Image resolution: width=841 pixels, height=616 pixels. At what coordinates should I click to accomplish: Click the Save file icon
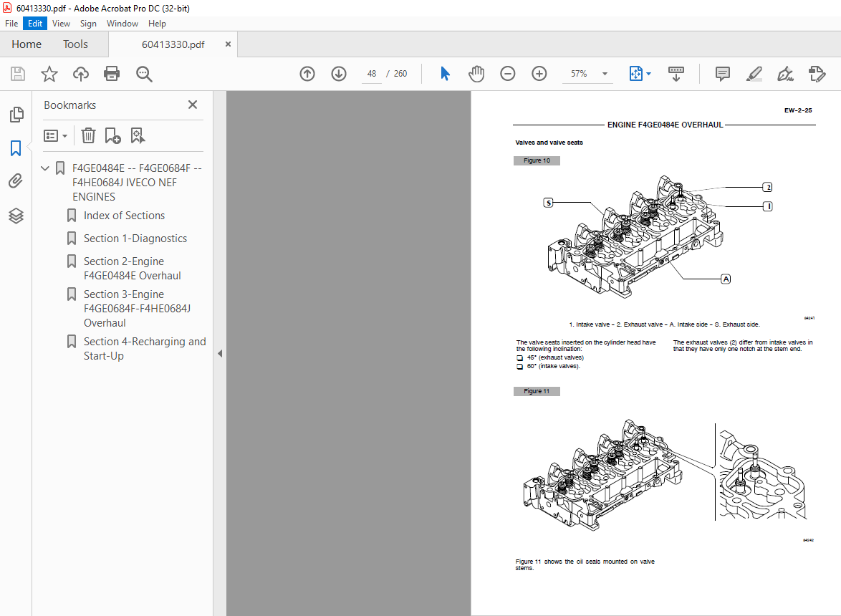[18, 74]
